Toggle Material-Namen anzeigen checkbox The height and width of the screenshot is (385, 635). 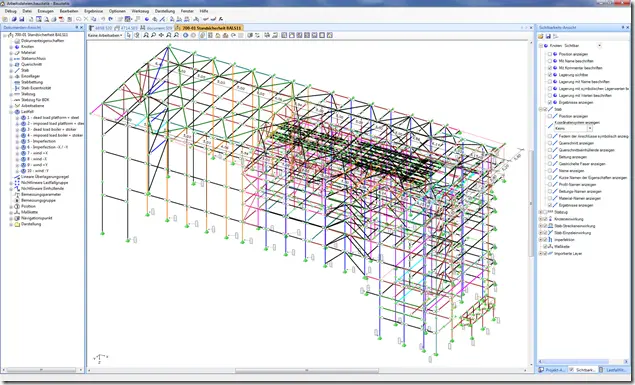coord(550,198)
